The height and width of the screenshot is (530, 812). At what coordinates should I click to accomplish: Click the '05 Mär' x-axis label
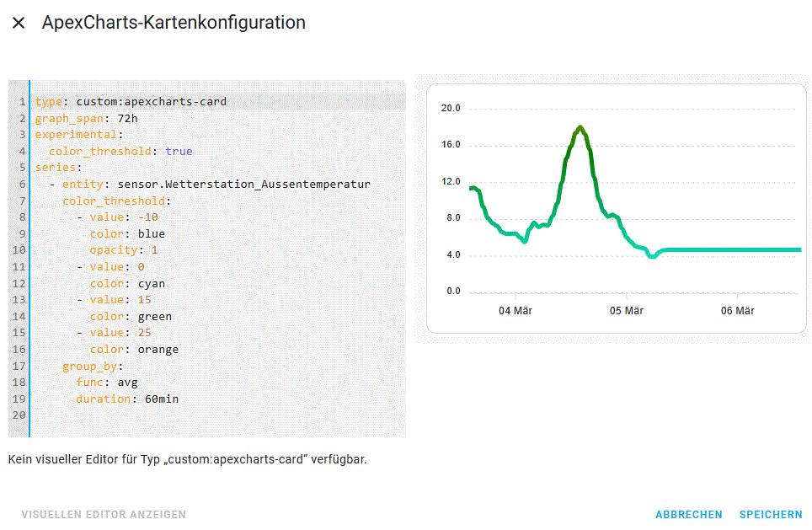626,311
